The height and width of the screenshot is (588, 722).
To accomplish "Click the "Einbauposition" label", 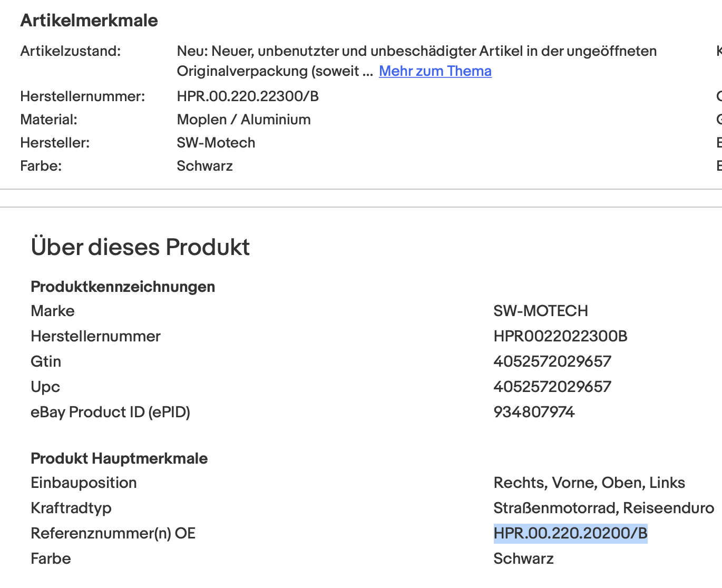I will tap(84, 483).
